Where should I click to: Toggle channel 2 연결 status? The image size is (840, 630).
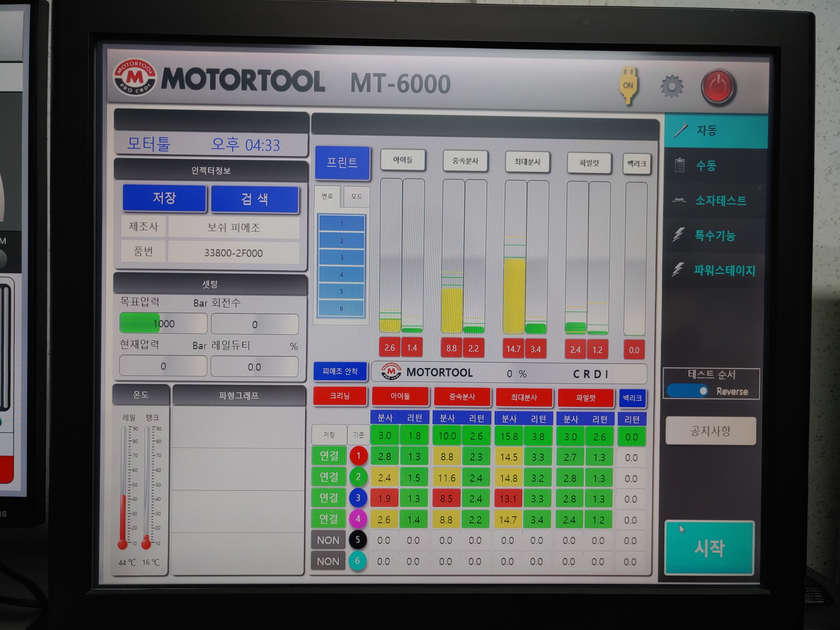[329, 477]
